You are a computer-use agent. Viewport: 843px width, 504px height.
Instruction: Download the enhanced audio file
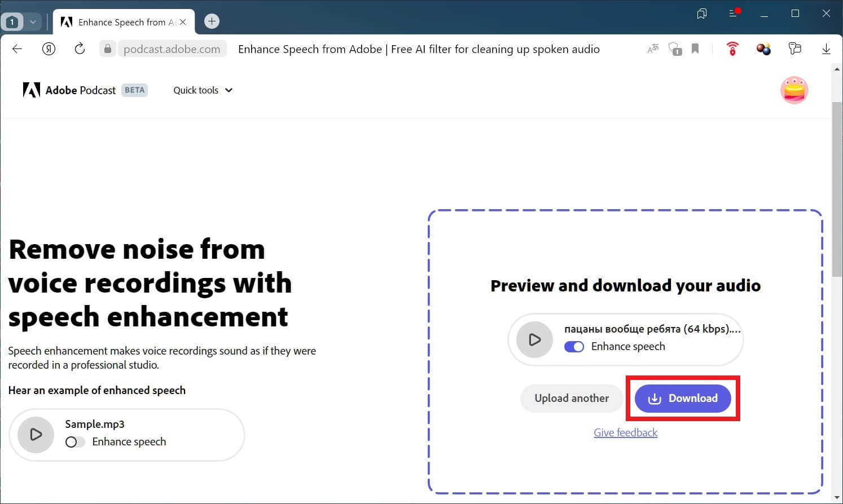(x=683, y=398)
